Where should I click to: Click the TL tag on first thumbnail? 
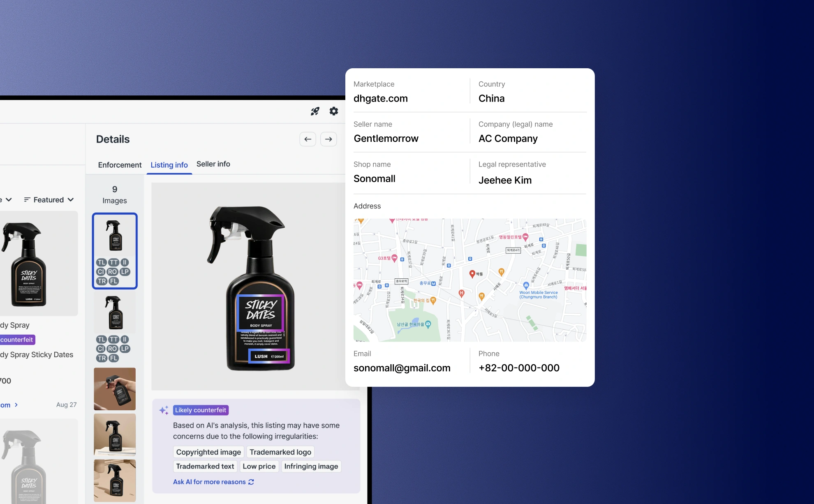(102, 262)
